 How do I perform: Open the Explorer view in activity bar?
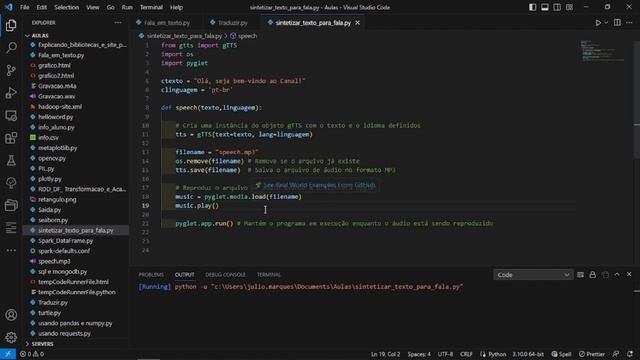coord(11,25)
